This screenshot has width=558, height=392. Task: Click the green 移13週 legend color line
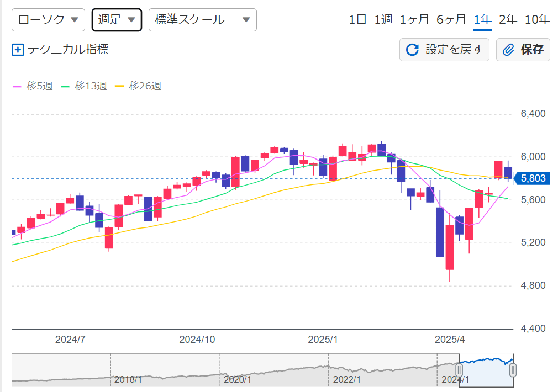(65, 87)
